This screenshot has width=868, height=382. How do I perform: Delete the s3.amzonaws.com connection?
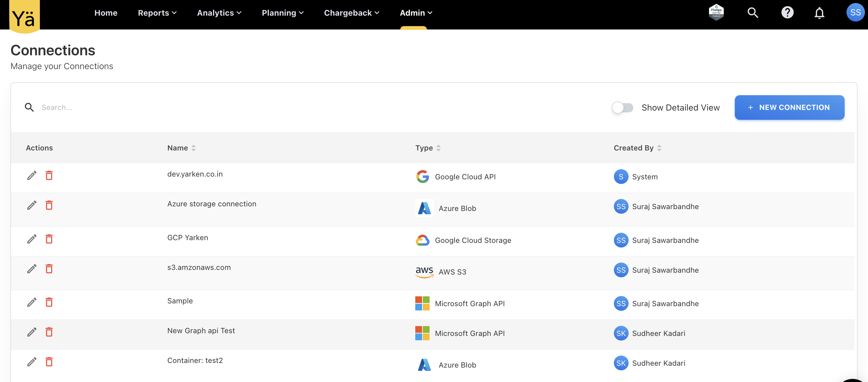coord(49,269)
